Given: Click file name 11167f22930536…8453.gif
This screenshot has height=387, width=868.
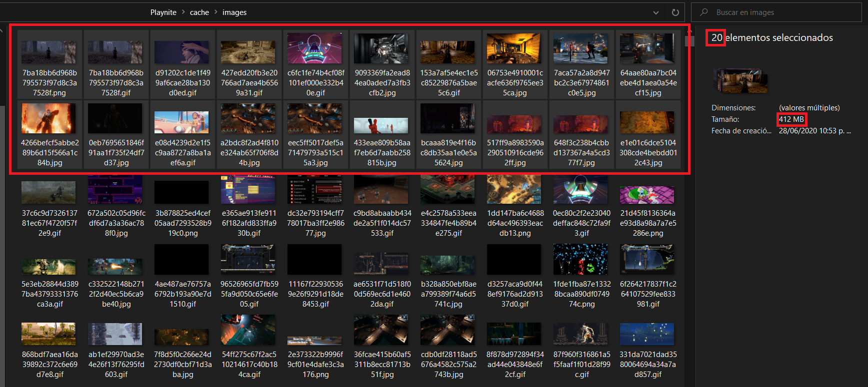Looking at the screenshot, I should click(x=315, y=294).
